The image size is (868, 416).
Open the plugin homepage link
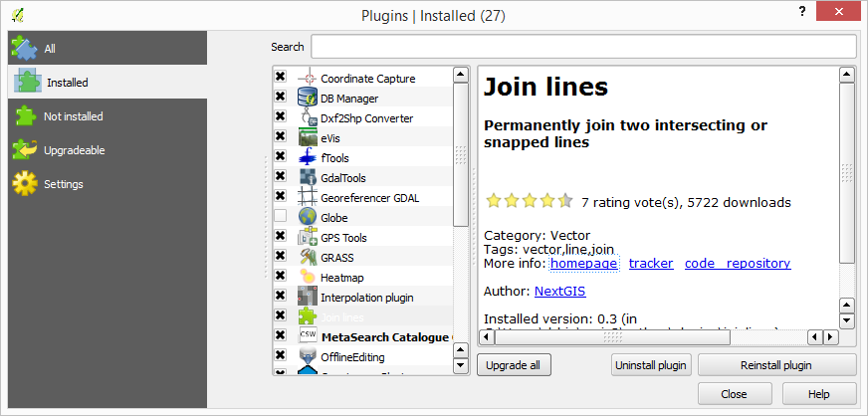[x=584, y=264]
